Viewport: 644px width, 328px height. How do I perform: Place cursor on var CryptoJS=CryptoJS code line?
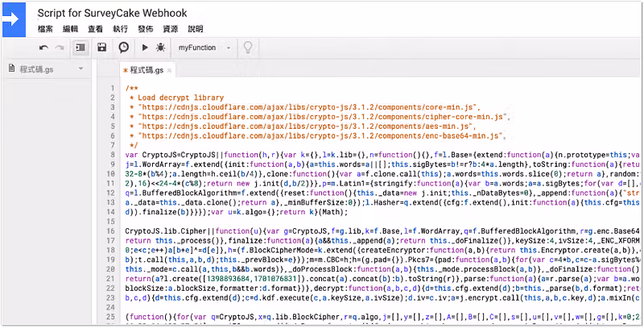coord(384,155)
